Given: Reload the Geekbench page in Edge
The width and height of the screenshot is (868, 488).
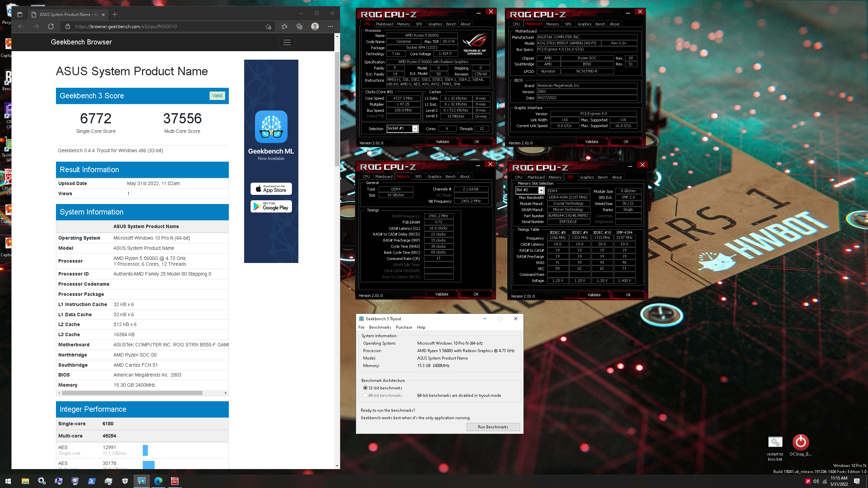Looking at the screenshot, I should pyautogui.click(x=51, y=26).
